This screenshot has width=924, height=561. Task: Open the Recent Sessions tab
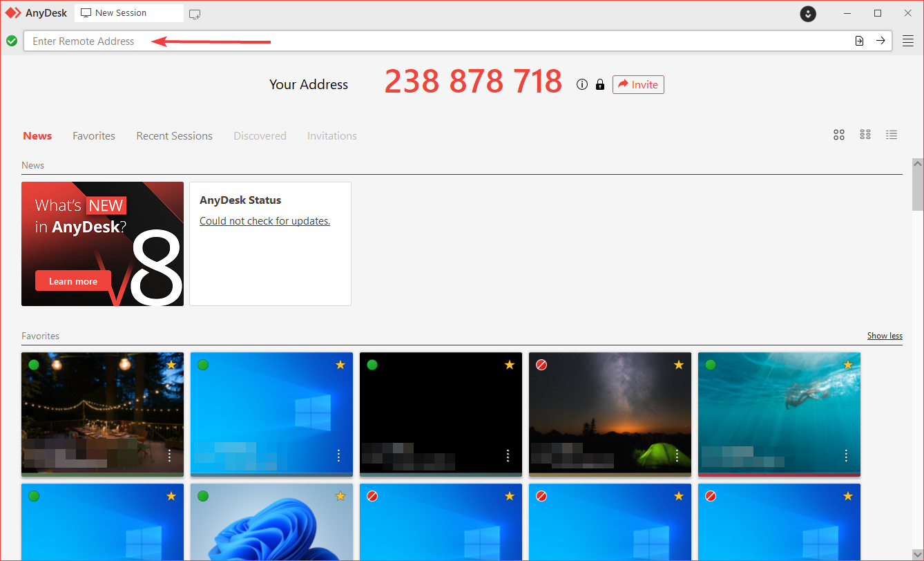coord(174,135)
